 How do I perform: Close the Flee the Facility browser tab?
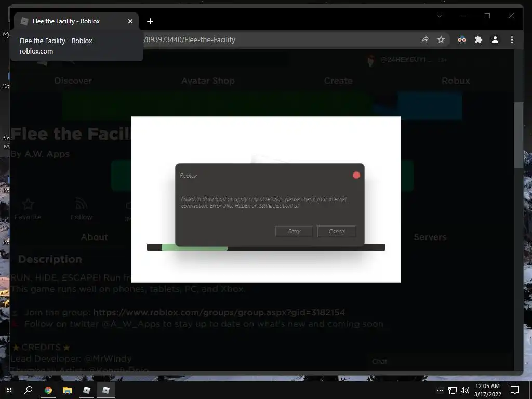point(130,21)
